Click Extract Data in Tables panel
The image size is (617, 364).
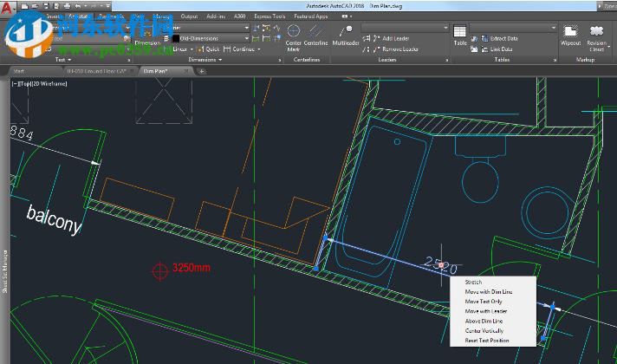503,39
